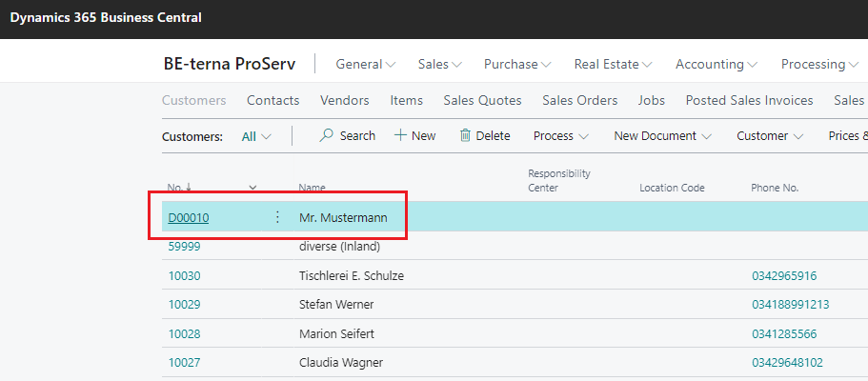This screenshot has height=381, width=868.
Task: Call phone number 0342965916
Action: [x=784, y=275]
